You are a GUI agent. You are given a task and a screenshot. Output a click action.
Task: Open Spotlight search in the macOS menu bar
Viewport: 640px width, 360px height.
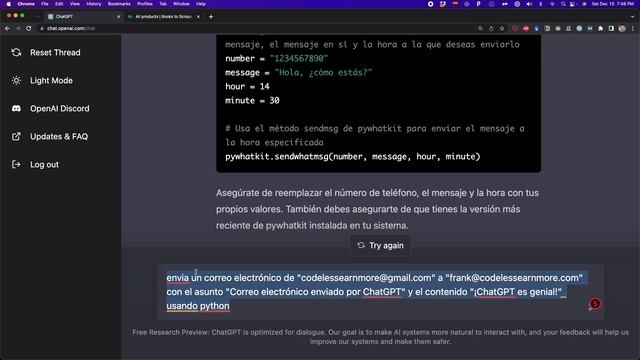pos(563,4)
